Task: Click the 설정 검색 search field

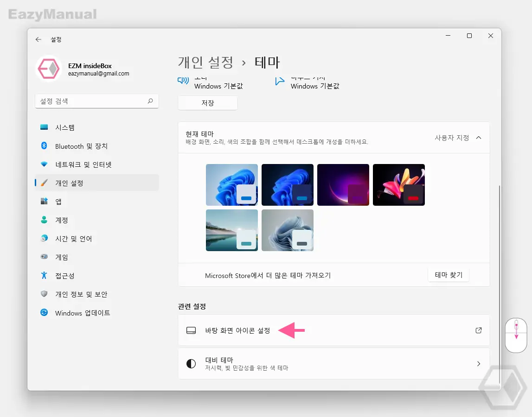Action: coord(96,101)
